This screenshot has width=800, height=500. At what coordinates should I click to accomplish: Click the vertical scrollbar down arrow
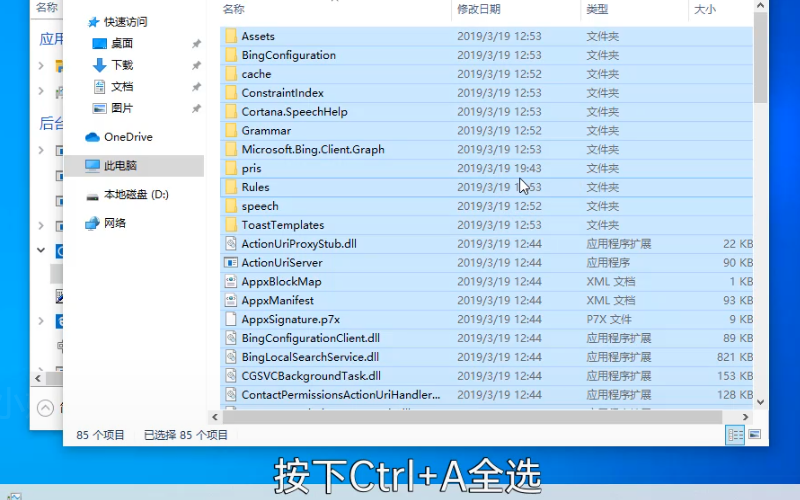760,402
